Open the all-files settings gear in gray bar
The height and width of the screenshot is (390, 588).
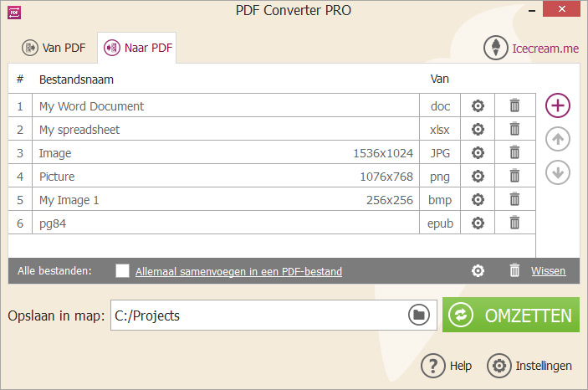coord(478,271)
